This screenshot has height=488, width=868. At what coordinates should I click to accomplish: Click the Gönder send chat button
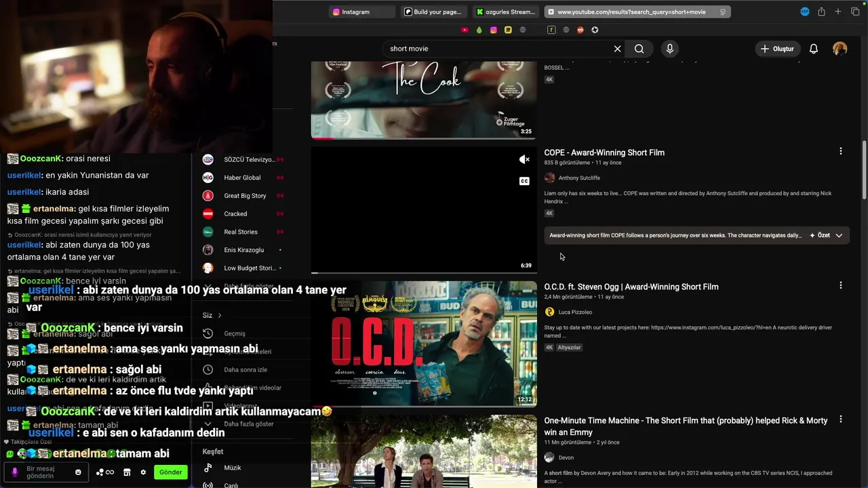tap(170, 472)
